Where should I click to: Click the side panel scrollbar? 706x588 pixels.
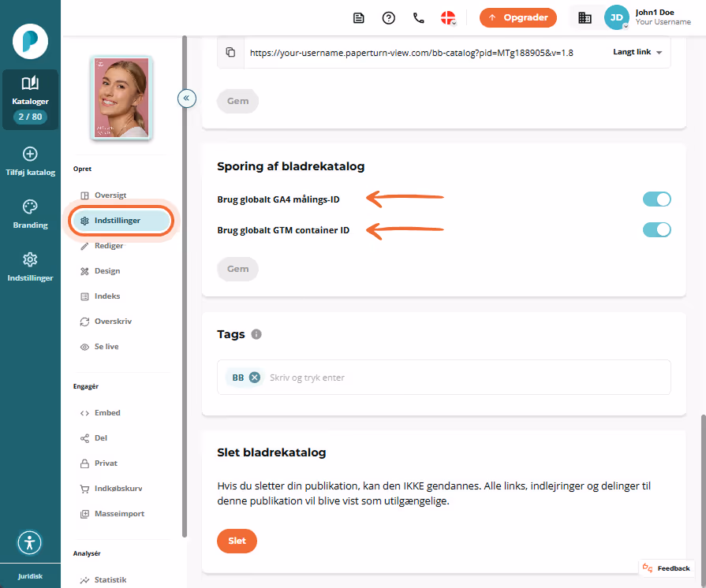click(x=184, y=286)
